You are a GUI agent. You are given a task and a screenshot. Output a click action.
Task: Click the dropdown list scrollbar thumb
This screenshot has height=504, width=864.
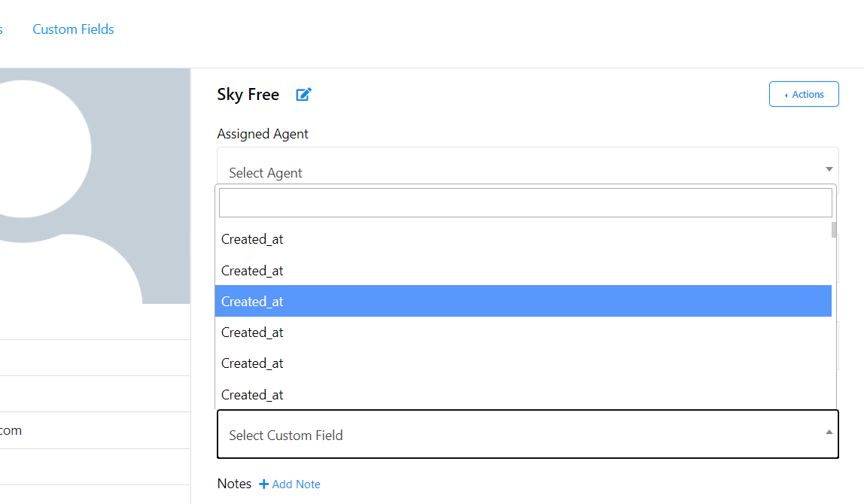point(834,229)
